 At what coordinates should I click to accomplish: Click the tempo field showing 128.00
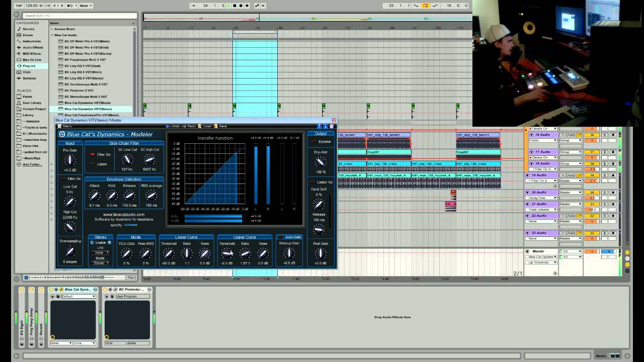click(x=31, y=6)
